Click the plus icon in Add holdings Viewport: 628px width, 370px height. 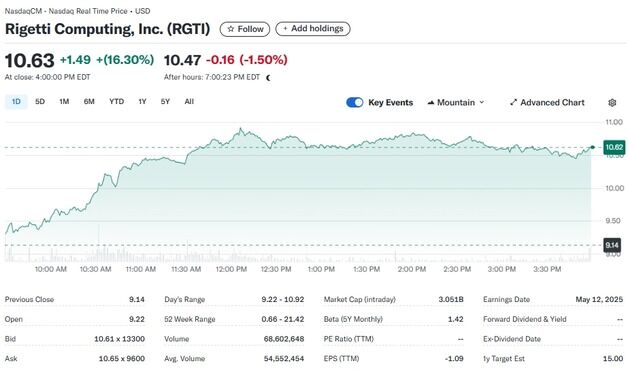tap(285, 29)
